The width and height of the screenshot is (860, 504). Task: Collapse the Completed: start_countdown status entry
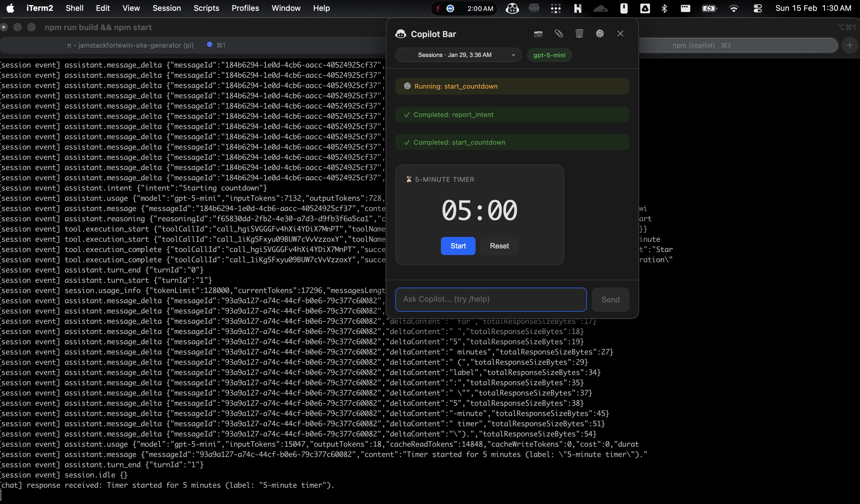pyautogui.click(x=511, y=142)
